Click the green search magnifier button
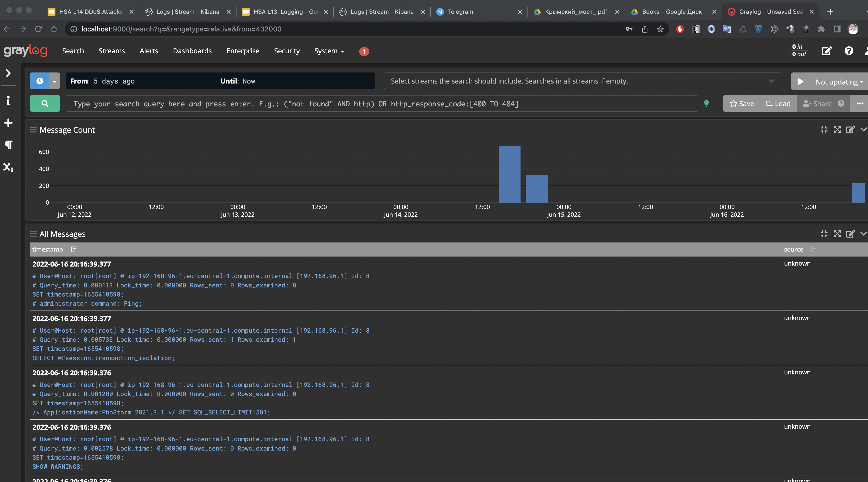This screenshot has height=482, width=868. (44, 104)
